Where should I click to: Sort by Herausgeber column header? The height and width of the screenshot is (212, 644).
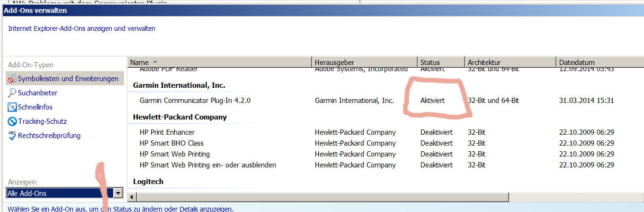[x=365, y=62]
